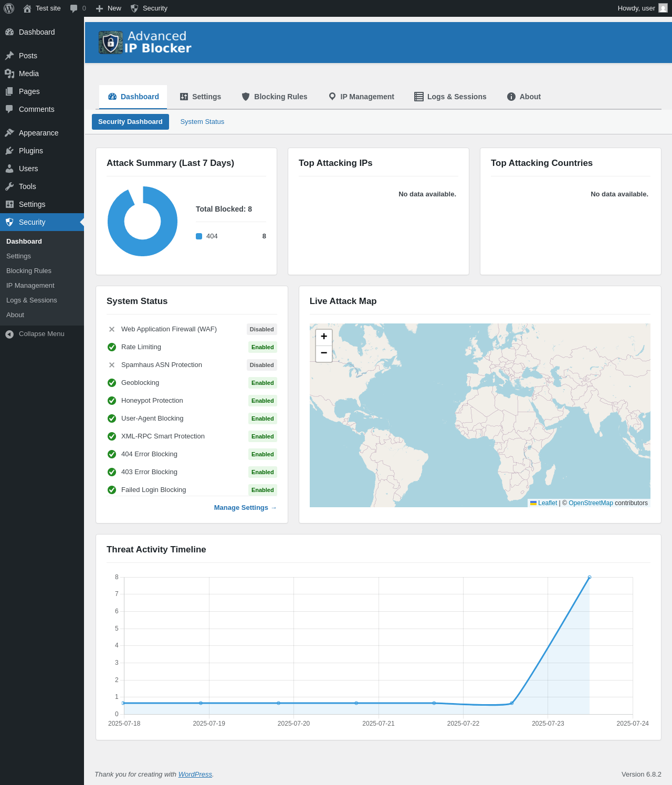Click the Advanced IP Blocker shield logo
This screenshot has height=785, width=672.
pyautogui.click(x=110, y=43)
